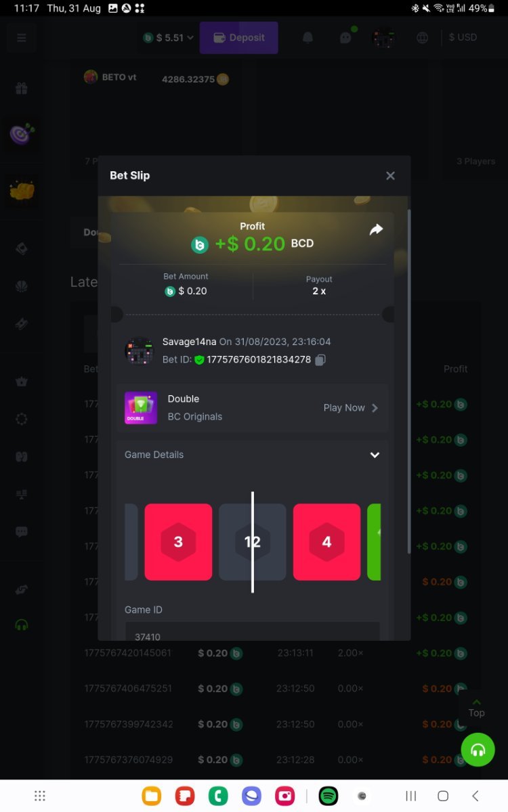
Task: Click Play Now for Double game
Action: click(351, 408)
